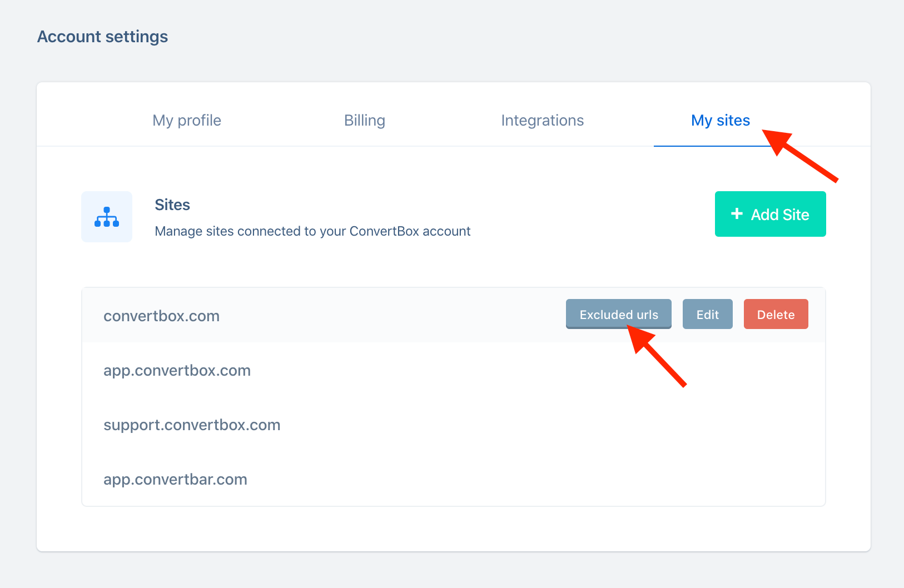Select the convertbox.com row
Screen dimensions: 904x588
click(454, 315)
